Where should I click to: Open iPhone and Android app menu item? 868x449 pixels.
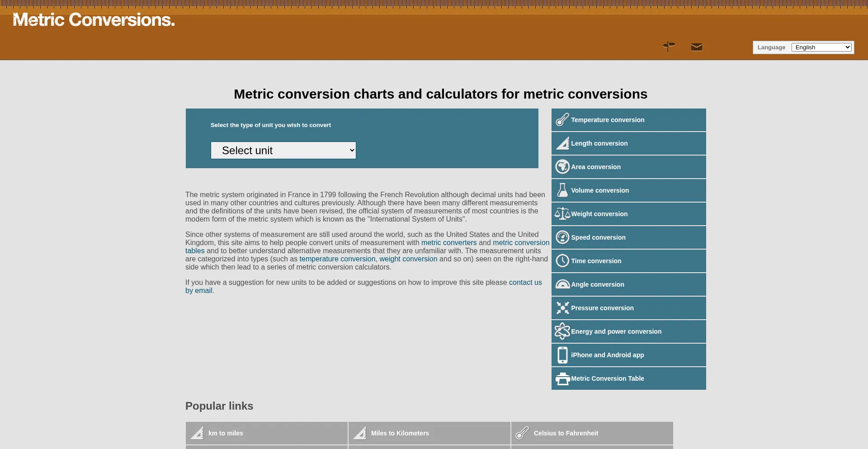607,355
